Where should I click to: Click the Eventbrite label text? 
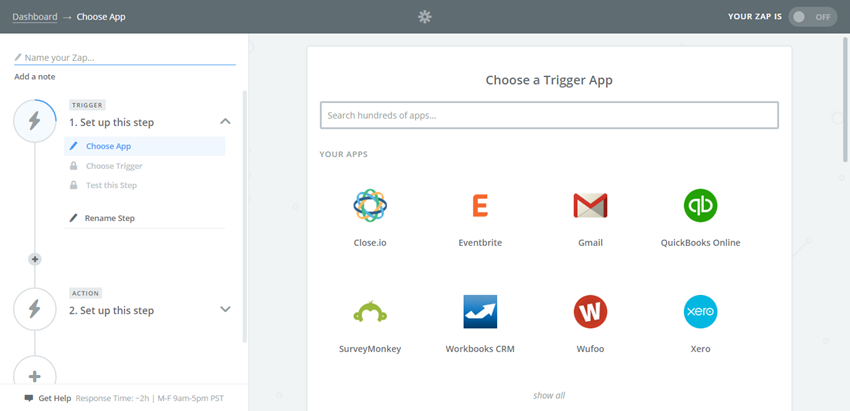(x=480, y=243)
